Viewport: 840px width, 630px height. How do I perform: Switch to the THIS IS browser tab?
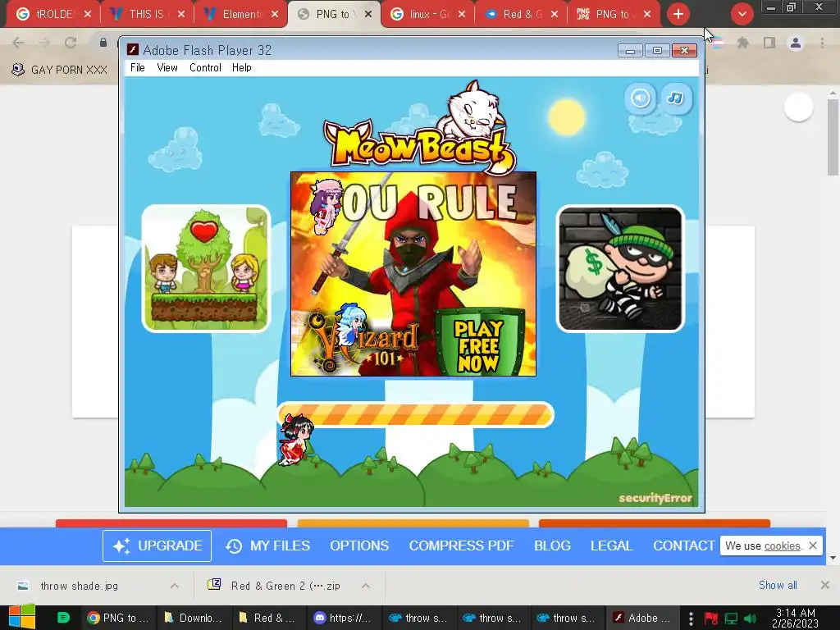146,14
